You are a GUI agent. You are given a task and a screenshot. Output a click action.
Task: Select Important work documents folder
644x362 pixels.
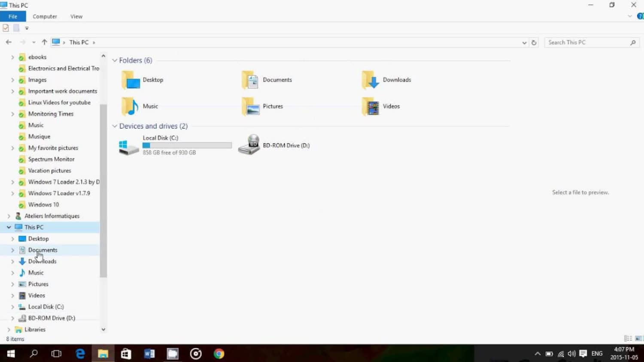63,91
